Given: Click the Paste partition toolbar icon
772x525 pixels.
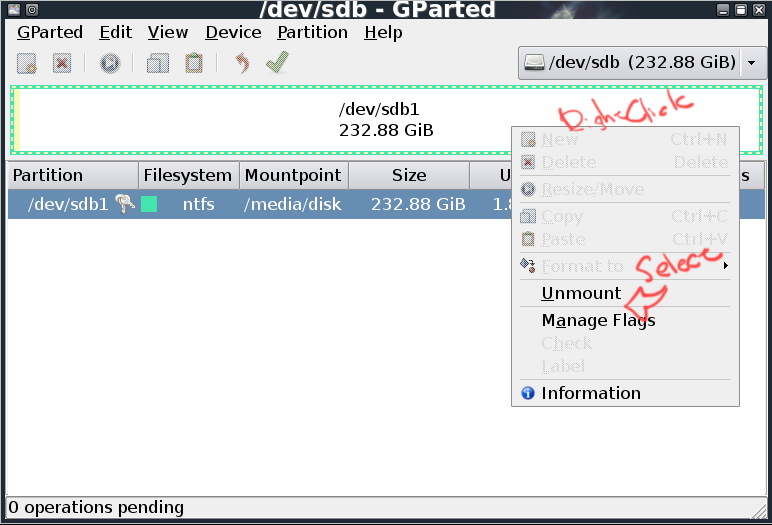Looking at the screenshot, I should point(193,63).
